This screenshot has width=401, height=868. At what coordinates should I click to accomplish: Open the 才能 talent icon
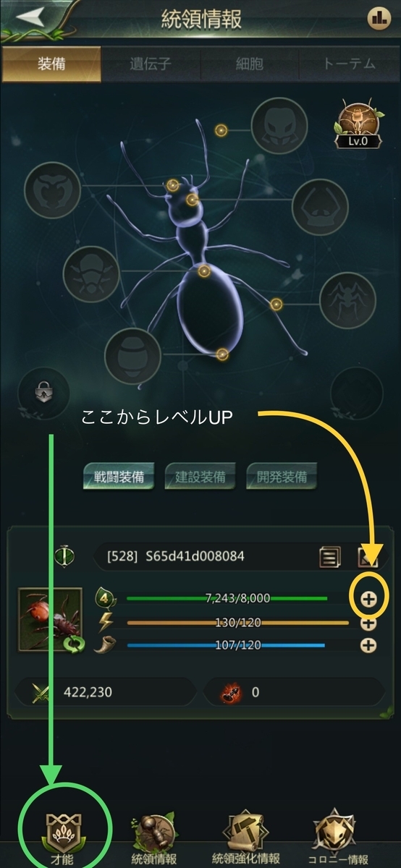coord(63,832)
